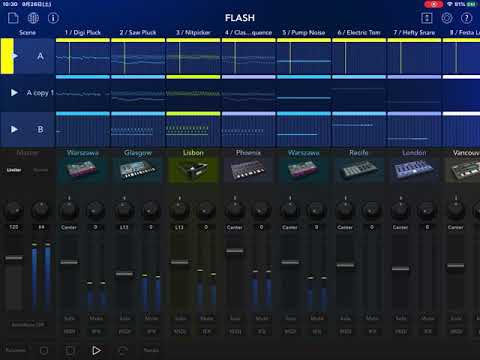Open the export icon in the top right
The height and width of the screenshot is (360, 480).
(x=427, y=18)
